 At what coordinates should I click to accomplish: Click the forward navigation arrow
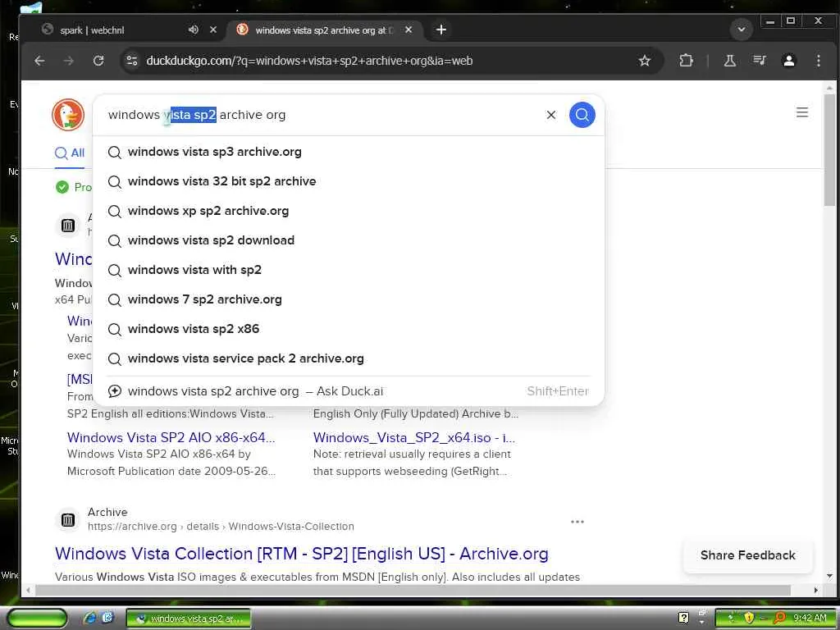(x=69, y=61)
